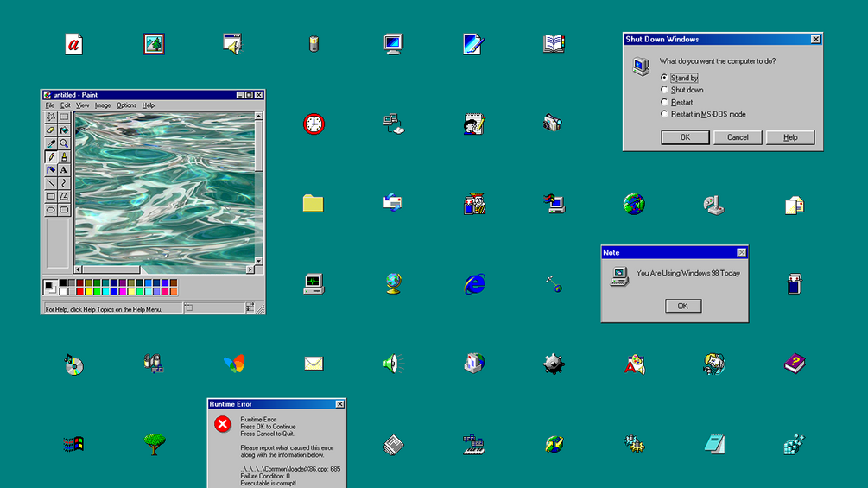Open the Options menu in Paint
The width and height of the screenshot is (868, 488).
point(126,105)
